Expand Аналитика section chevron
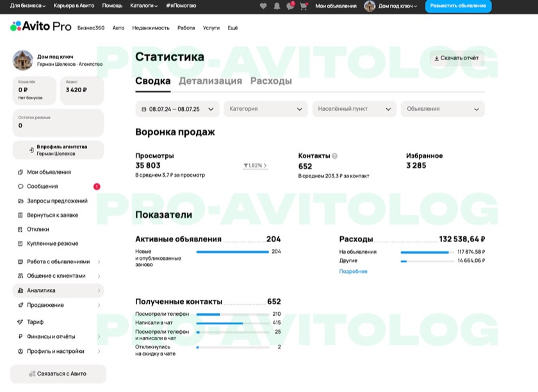Screen dimensions: 538x392 click(99, 290)
